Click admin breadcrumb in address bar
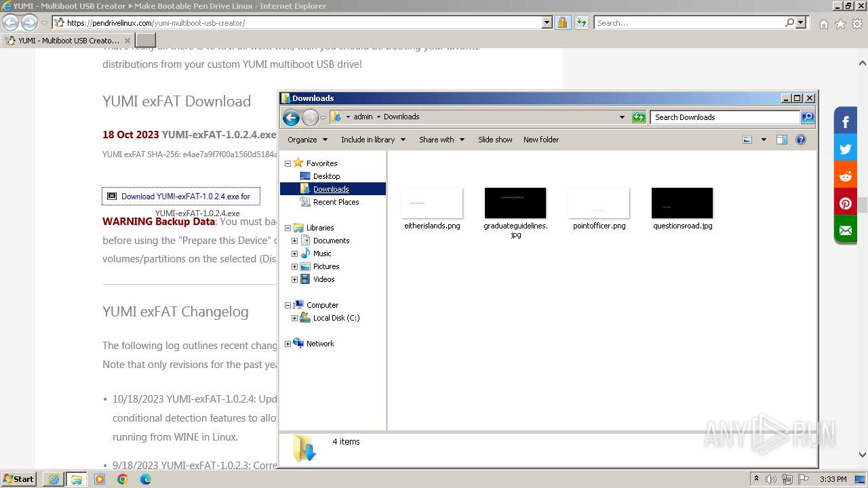 [363, 117]
